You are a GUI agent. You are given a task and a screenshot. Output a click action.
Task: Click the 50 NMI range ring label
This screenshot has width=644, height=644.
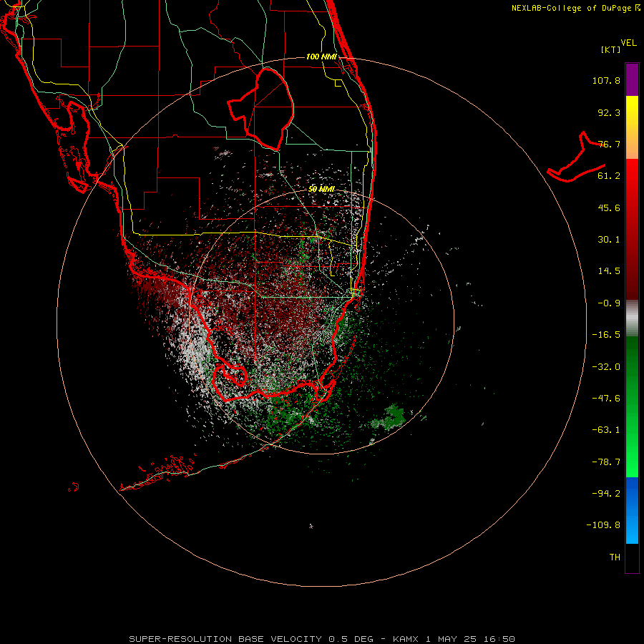[x=321, y=189]
